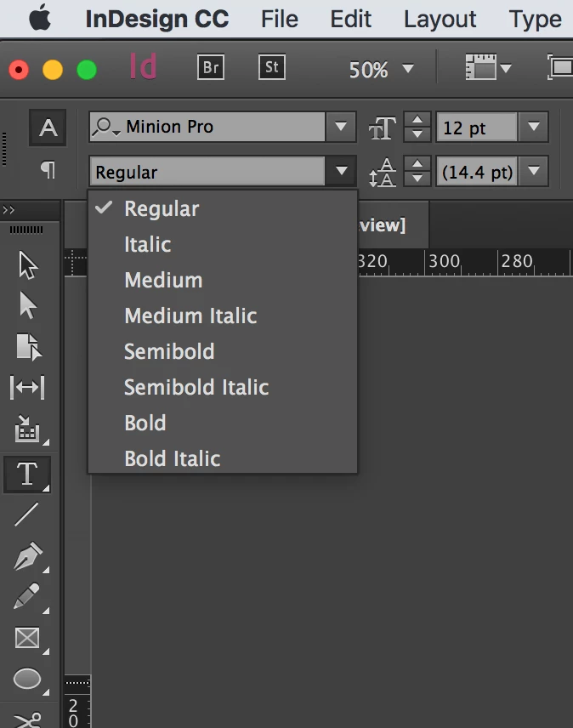Select the Direct Selection tool
The height and width of the screenshot is (728, 573).
click(28, 305)
